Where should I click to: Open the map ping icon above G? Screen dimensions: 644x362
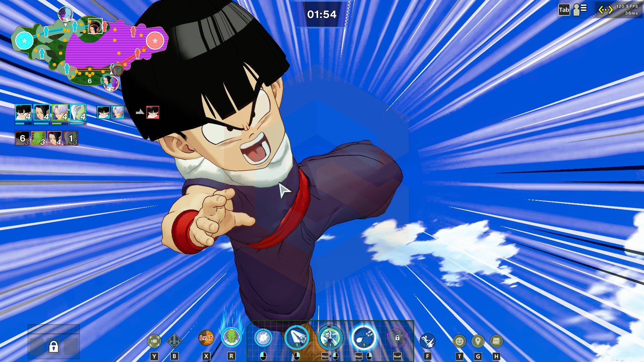(x=478, y=341)
